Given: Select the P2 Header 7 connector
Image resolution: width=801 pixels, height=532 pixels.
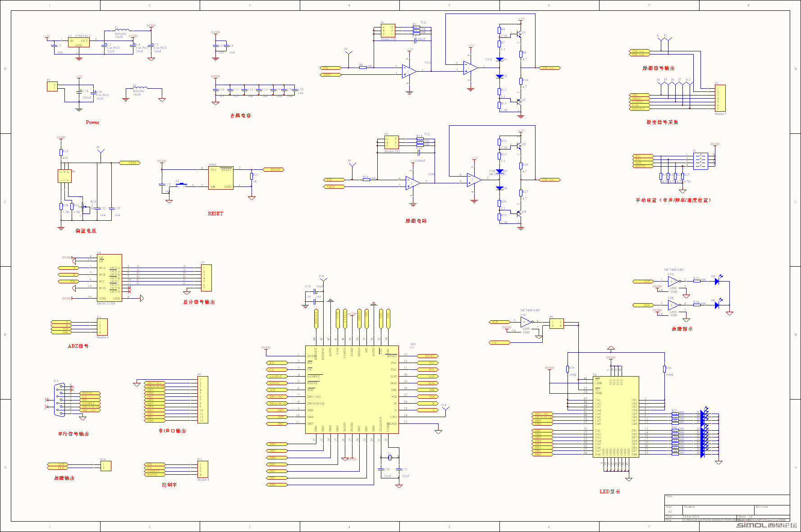Looking at the screenshot, I should (x=720, y=98).
